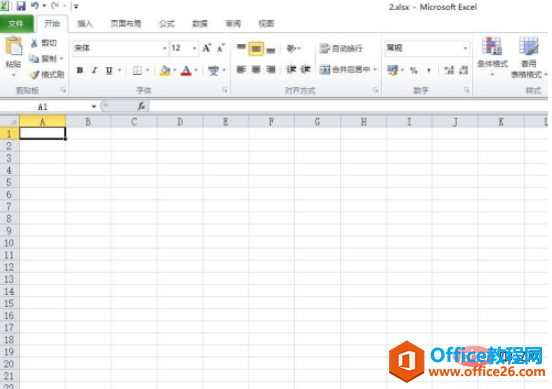
Task: Open Format as Table icon
Action: click(x=529, y=46)
